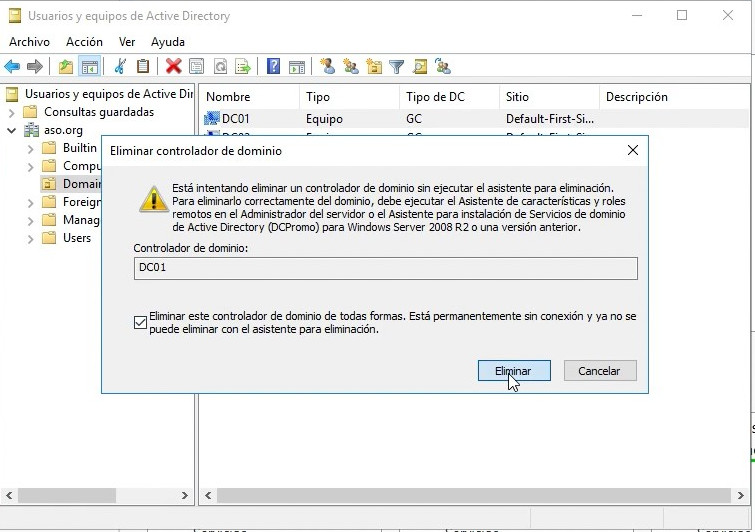Click the Export list toolbar icon
This screenshot has height=532, width=755.
pyautogui.click(x=243, y=67)
